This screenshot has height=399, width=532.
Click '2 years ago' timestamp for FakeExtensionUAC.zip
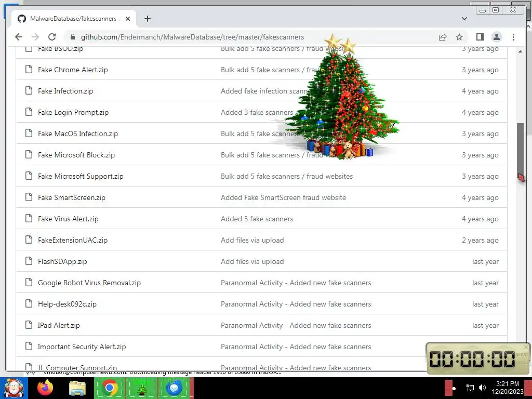pyautogui.click(x=480, y=240)
